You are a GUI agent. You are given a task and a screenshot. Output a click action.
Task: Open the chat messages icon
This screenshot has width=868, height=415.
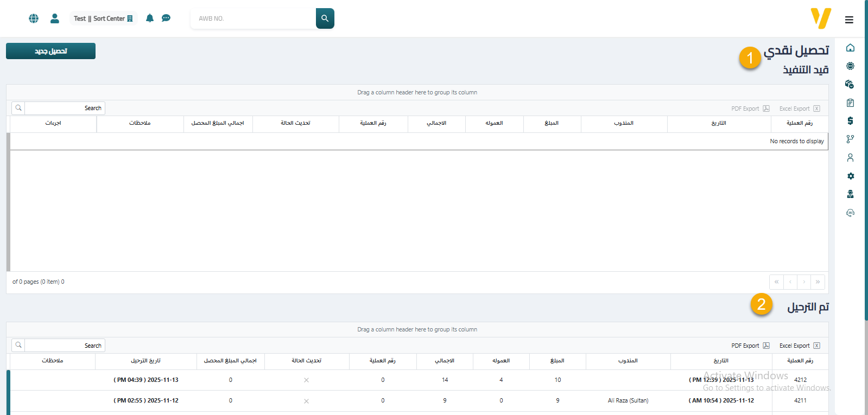pyautogui.click(x=166, y=18)
